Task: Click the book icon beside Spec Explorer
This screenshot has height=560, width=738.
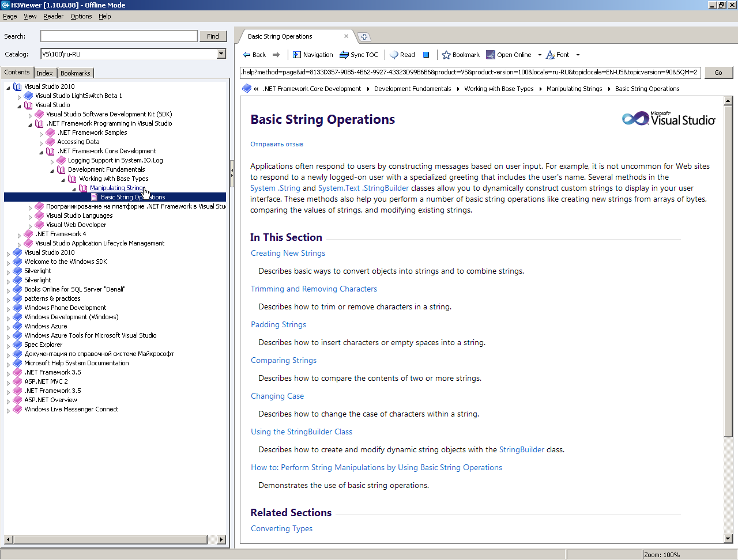Action: point(17,345)
